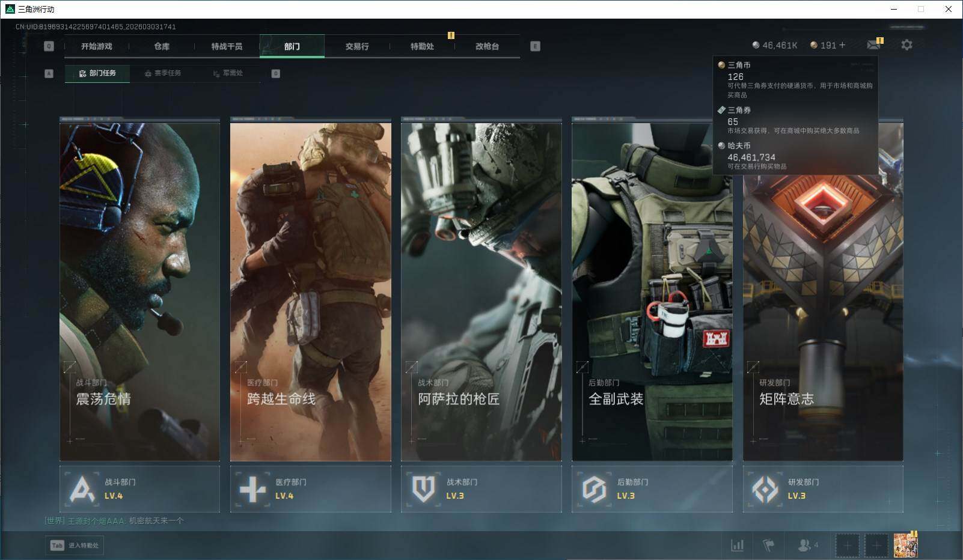Click the 研发部门 diamond emblem icon
This screenshot has width=963, height=560.
pos(765,489)
